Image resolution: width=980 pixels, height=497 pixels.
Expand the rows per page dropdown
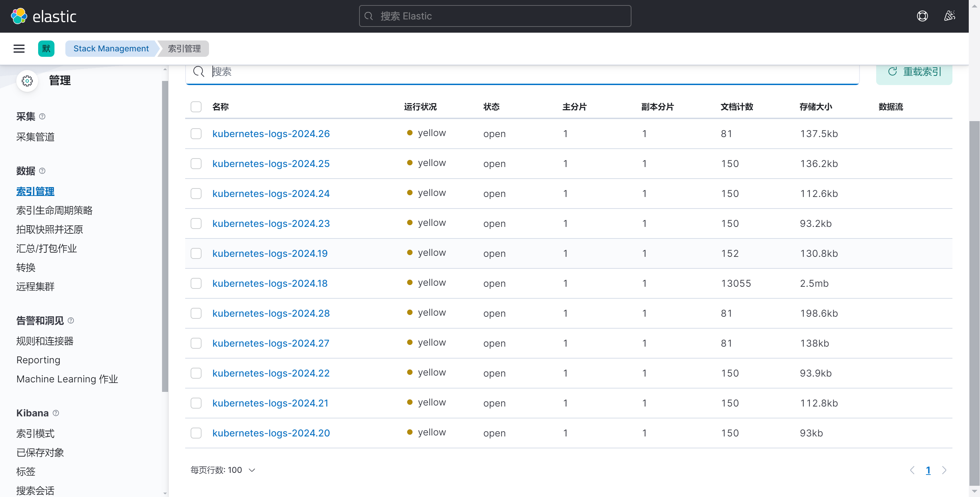tap(223, 470)
